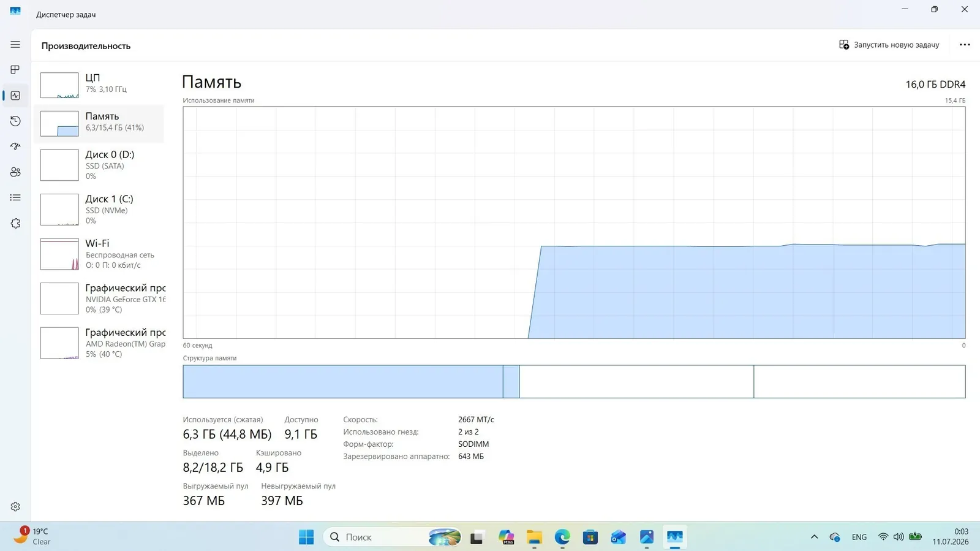Open the Task Manager taskbar icon
The image size is (980, 551).
(675, 538)
